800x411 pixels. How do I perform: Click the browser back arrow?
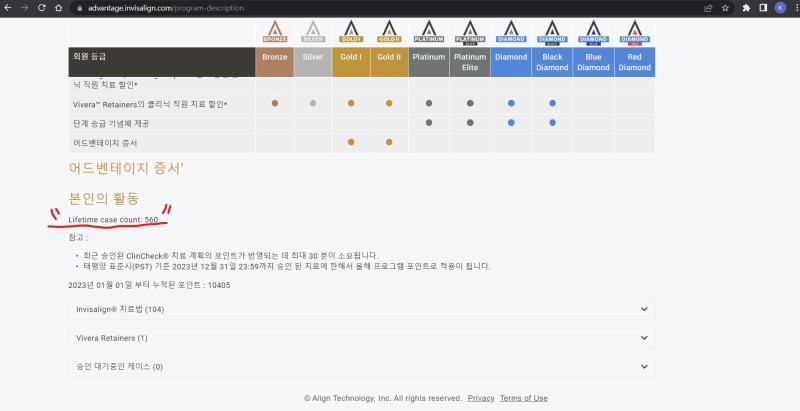[8, 8]
